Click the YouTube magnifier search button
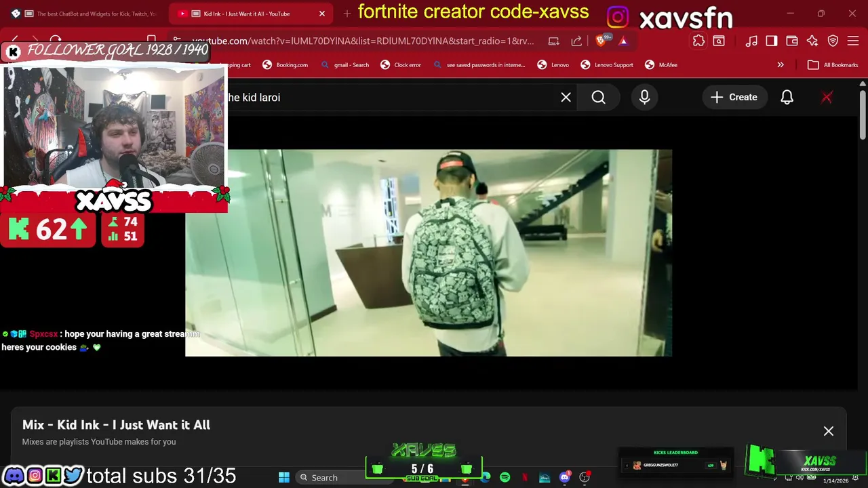The width and height of the screenshot is (868, 488). (x=598, y=98)
